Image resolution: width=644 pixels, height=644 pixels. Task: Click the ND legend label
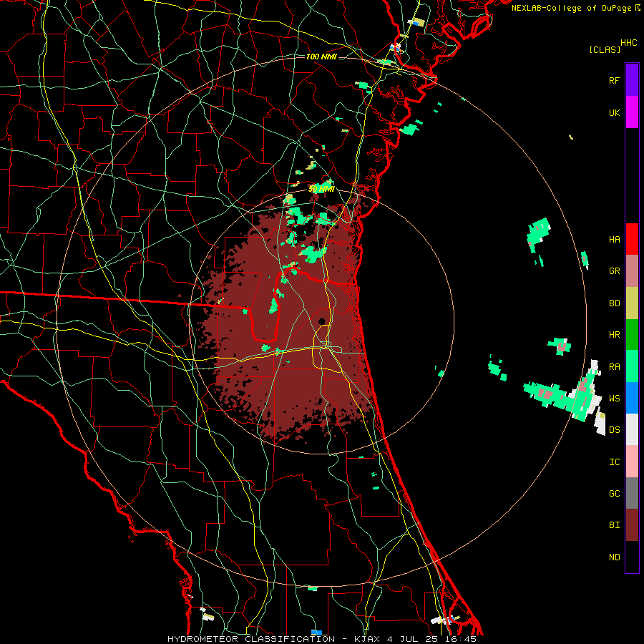pos(615,557)
